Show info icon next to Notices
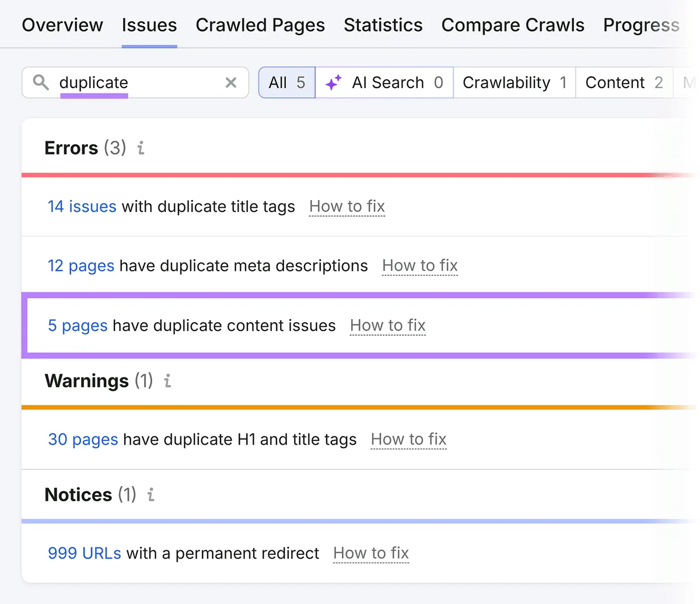700x604 pixels. [150, 495]
